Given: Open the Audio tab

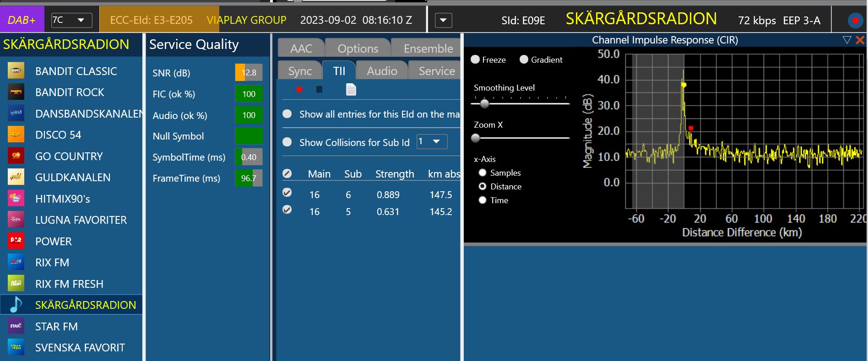Looking at the screenshot, I should 381,71.
